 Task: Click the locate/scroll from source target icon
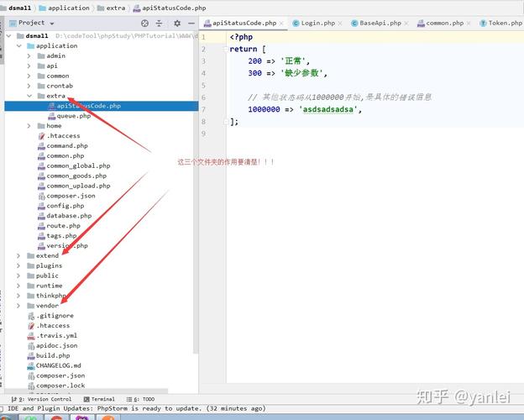144,23
